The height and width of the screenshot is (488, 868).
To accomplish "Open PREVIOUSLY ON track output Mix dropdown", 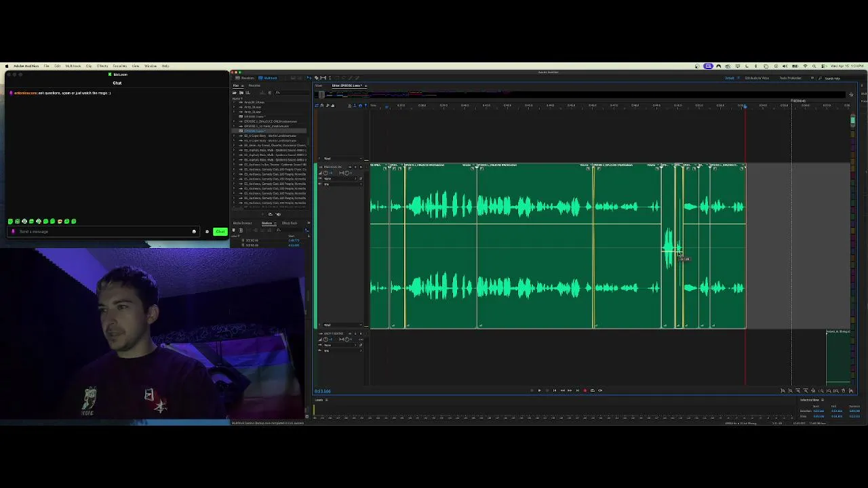I will click(x=342, y=184).
